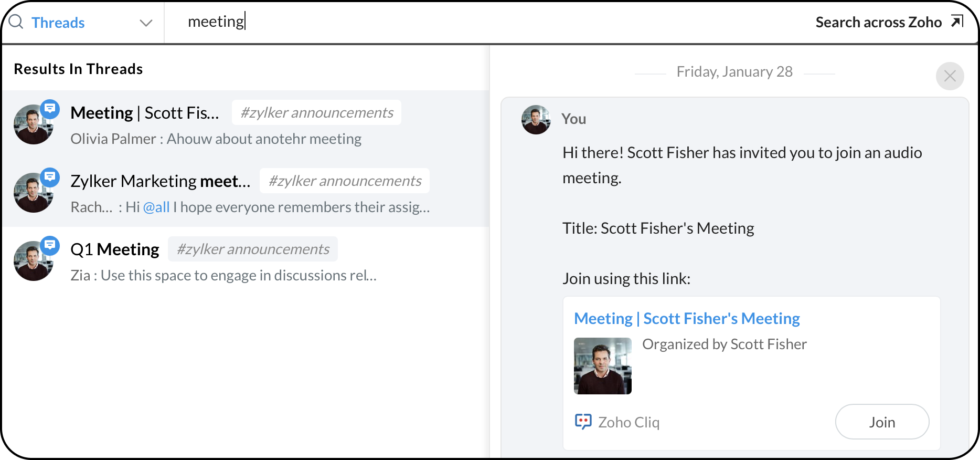The height and width of the screenshot is (460, 980).
Task: Click #zylker announcements tag on first result
Action: (x=316, y=112)
